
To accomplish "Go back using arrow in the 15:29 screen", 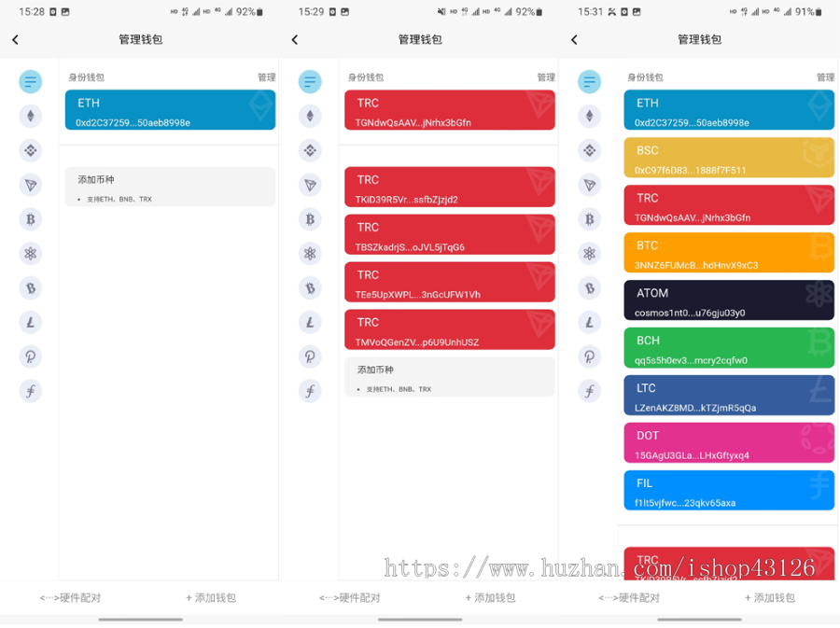I will (295, 39).
